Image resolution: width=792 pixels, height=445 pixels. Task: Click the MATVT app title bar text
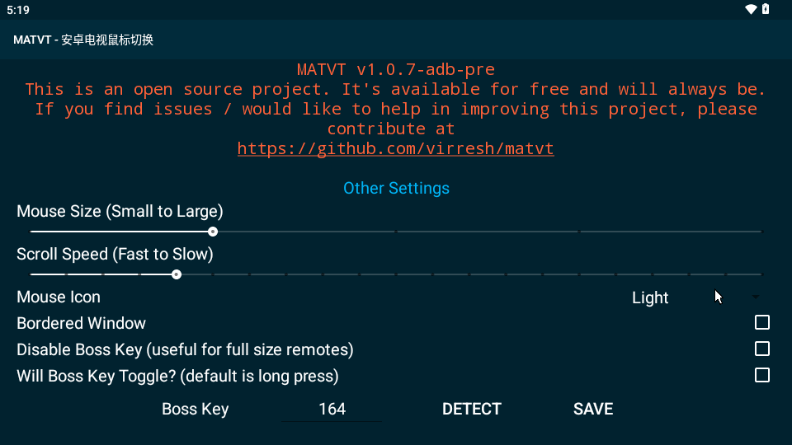click(83, 40)
